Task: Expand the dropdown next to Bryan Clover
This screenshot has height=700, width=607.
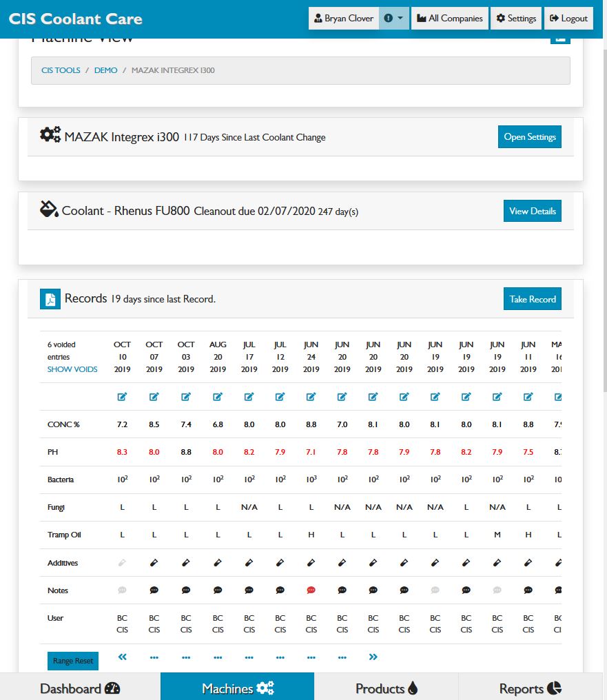Action: (394, 19)
